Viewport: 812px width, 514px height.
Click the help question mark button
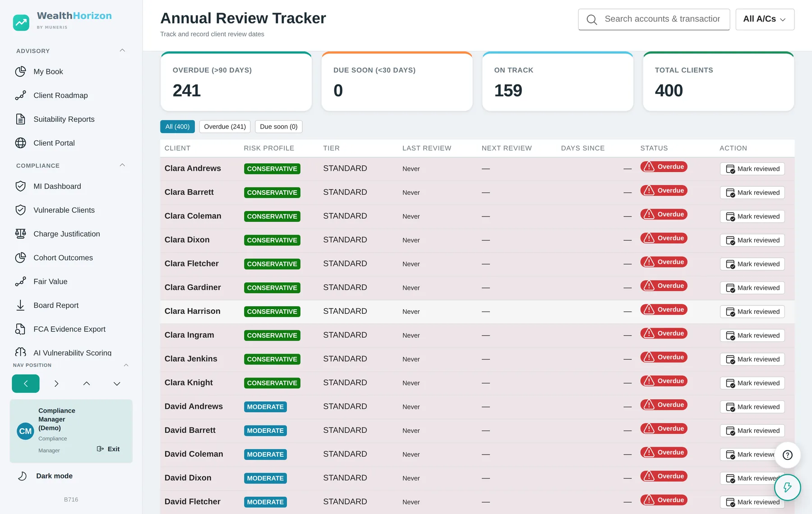pyautogui.click(x=788, y=455)
